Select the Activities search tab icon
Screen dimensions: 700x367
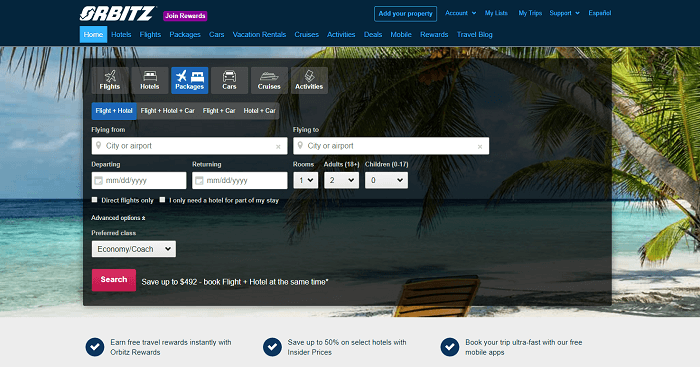tap(309, 80)
